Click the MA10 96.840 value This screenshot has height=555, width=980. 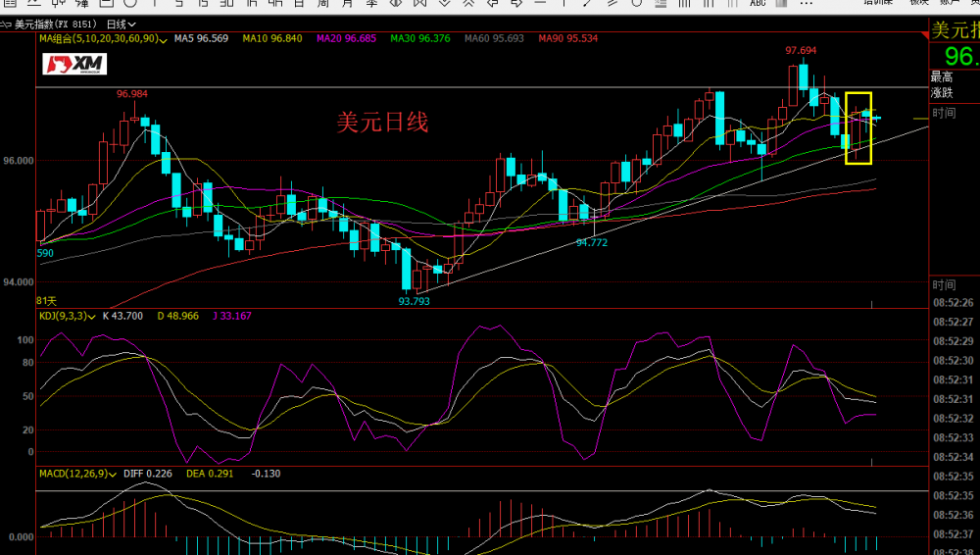[271, 39]
